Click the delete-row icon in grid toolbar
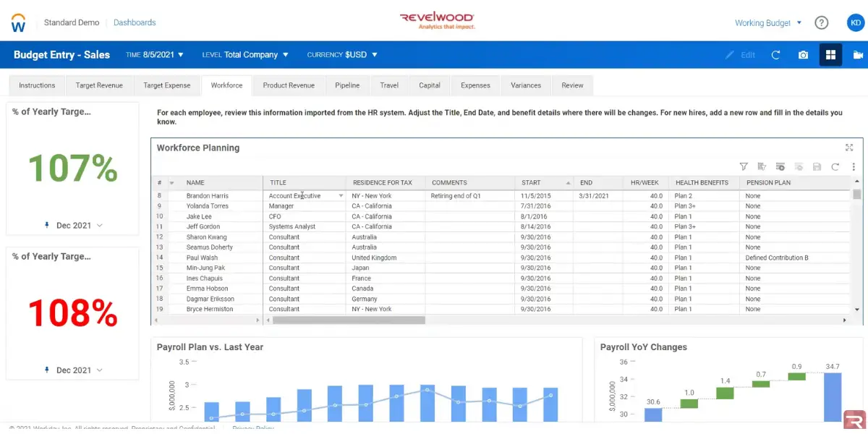Image resolution: width=868 pixels, height=434 pixels. [799, 166]
